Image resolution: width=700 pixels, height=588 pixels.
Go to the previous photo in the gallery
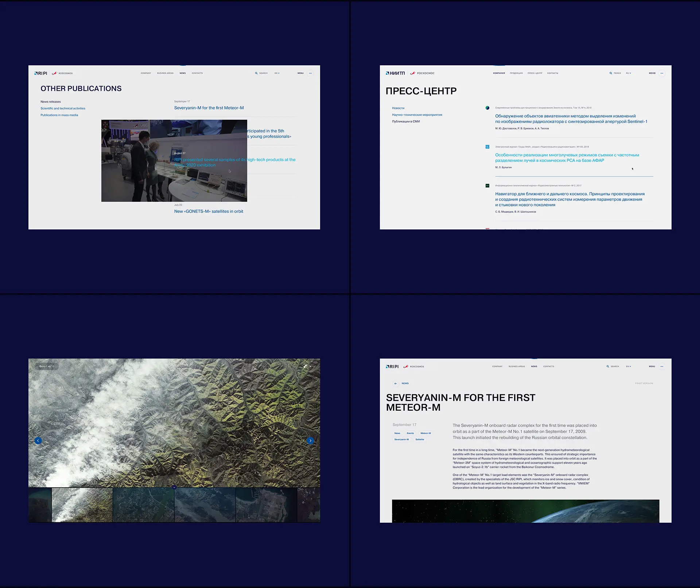(x=38, y=441)
